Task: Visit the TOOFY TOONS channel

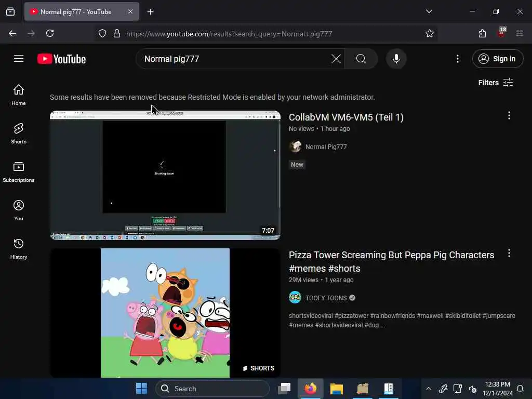Action: click(326, 298)
